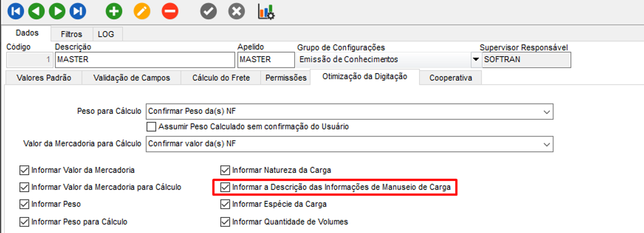Confirm changes with the checkmark icon
644x233 pixels.
(208, 11)
